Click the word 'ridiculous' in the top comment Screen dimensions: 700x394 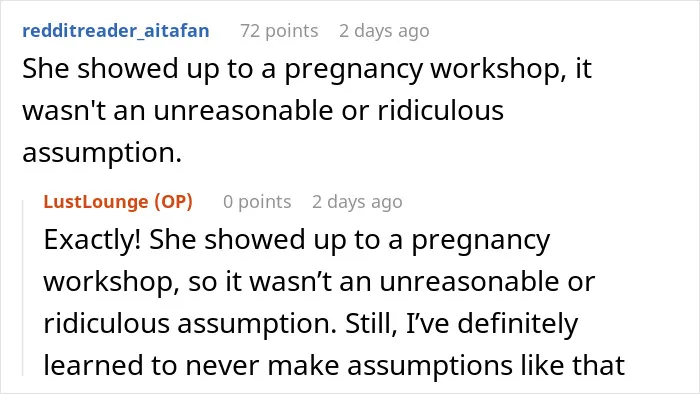[441, 110]
